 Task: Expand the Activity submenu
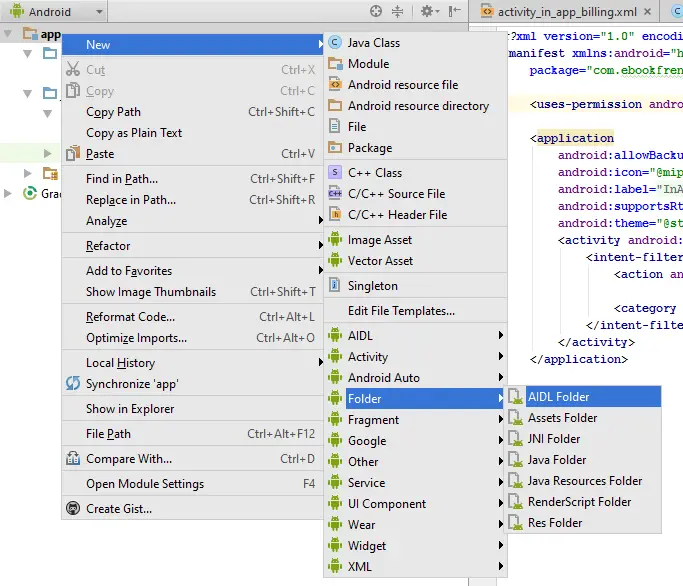click(501, 357)
